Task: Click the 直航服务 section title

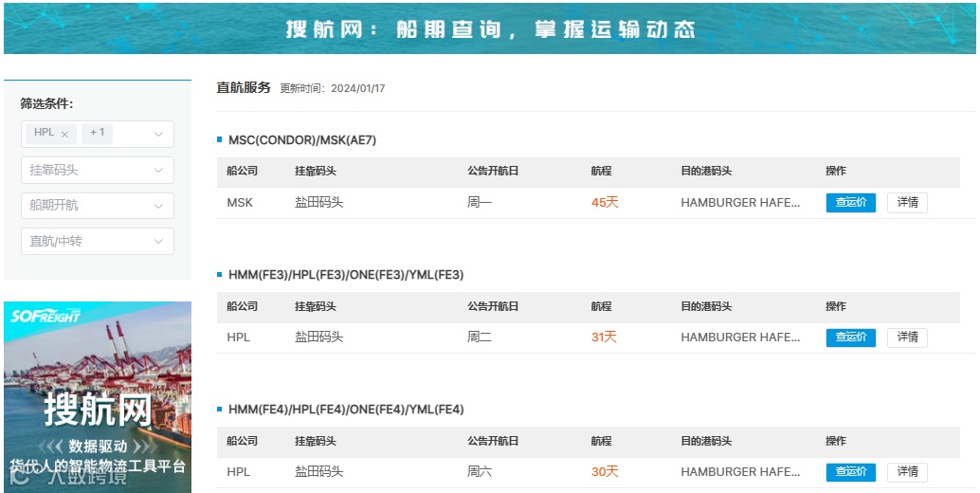Action: [244, 87]
